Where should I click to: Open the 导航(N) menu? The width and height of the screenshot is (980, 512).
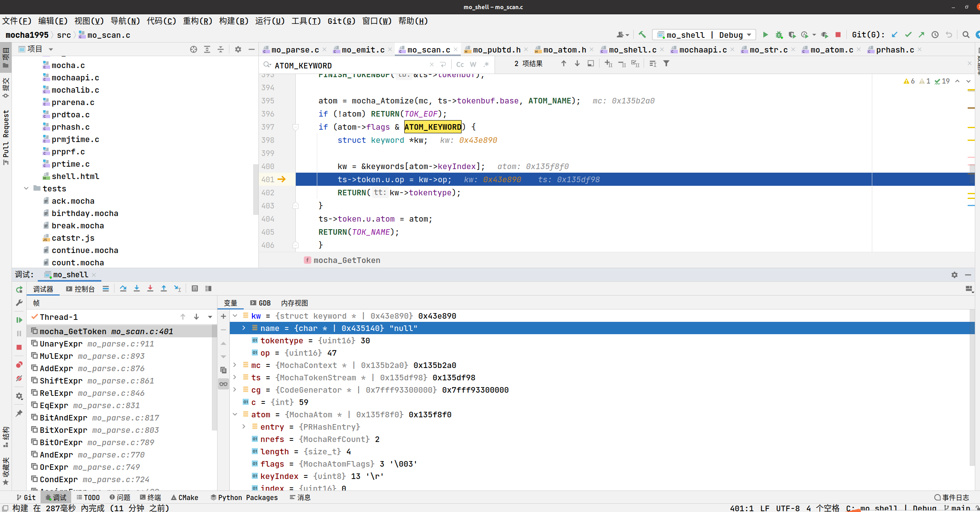(x=125, y=21)
